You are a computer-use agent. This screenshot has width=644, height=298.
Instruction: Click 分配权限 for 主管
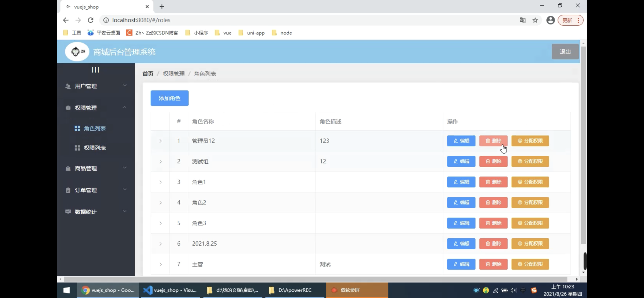530,264
